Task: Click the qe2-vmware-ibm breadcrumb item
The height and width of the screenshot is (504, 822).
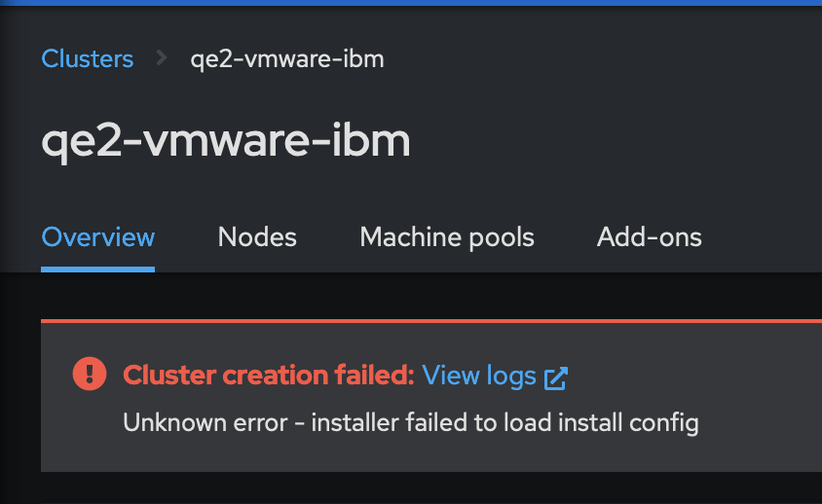Action: point(286,58)
